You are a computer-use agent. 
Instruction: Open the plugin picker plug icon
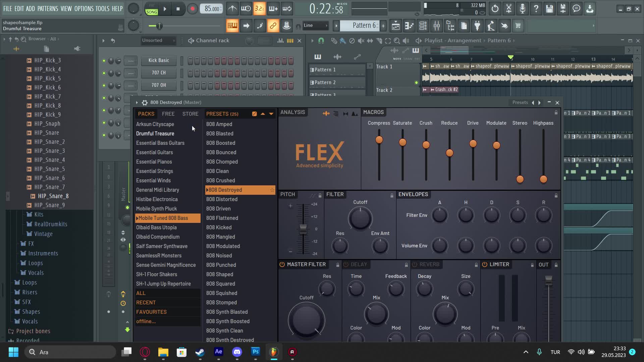(x=477, y=26)
